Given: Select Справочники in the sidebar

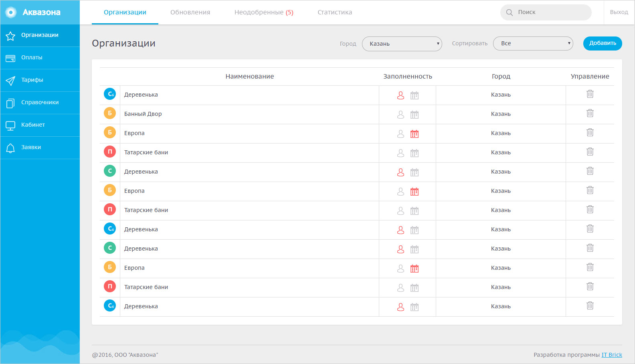Looking at the screenshot, I should click(40, 103).
